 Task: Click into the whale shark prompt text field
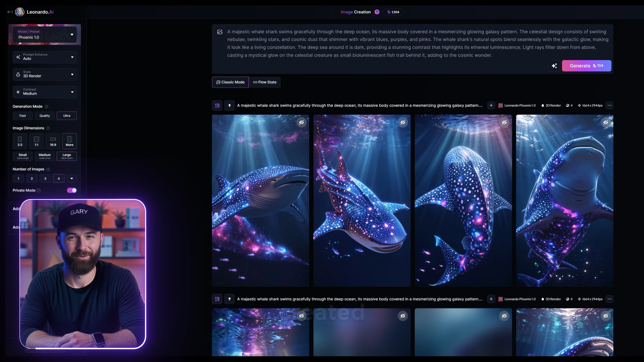point(418,43)
